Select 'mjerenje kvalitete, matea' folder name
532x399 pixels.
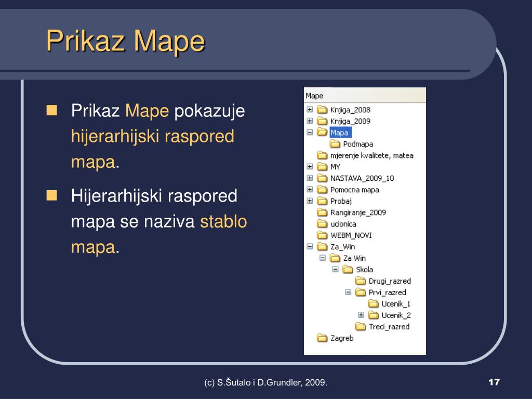(x=372, y=155)
